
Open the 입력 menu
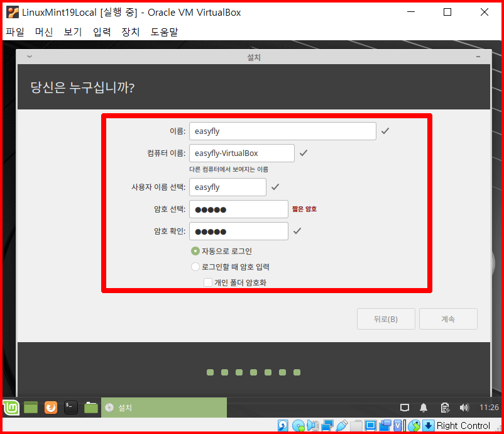(x=102, y=32)
